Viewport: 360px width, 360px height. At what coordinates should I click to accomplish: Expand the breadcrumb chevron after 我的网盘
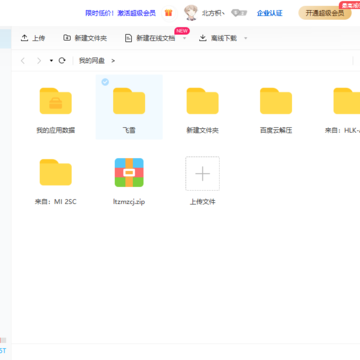pos(113,61)
